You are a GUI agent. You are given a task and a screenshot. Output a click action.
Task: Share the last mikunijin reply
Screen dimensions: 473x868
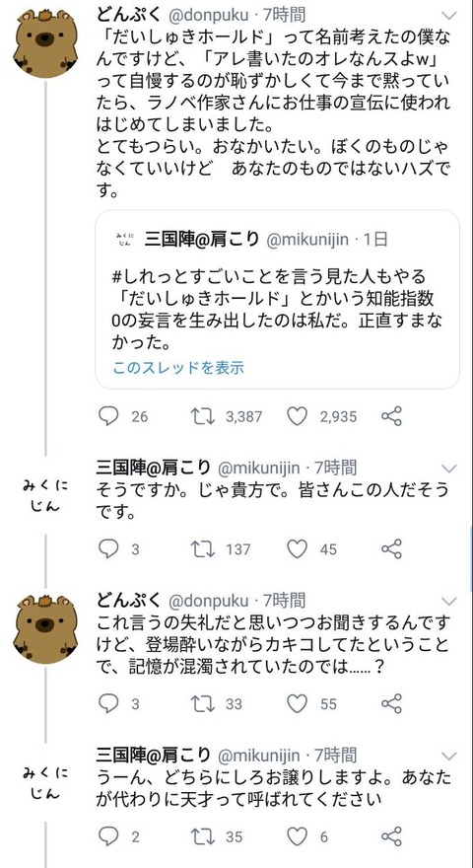pos(391,836)
